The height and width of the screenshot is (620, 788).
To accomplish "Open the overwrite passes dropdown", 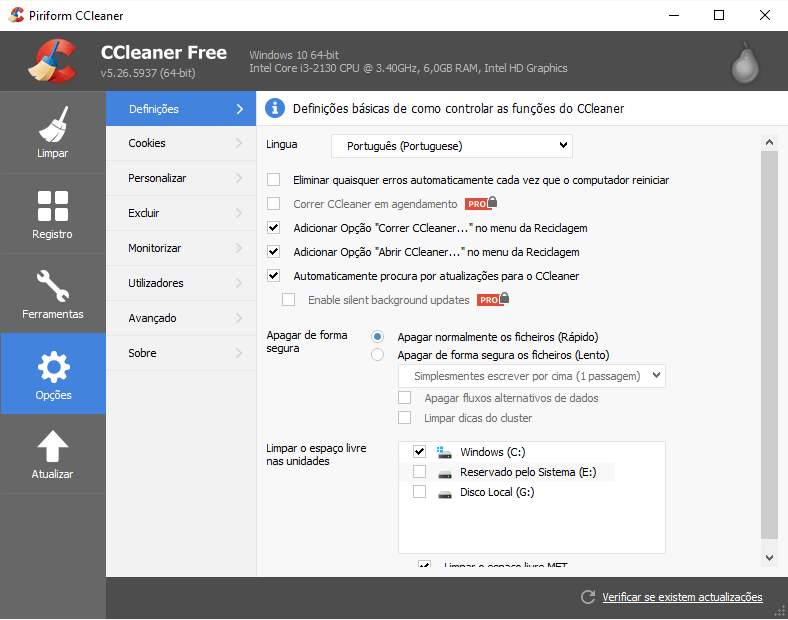I will (532, 376).
